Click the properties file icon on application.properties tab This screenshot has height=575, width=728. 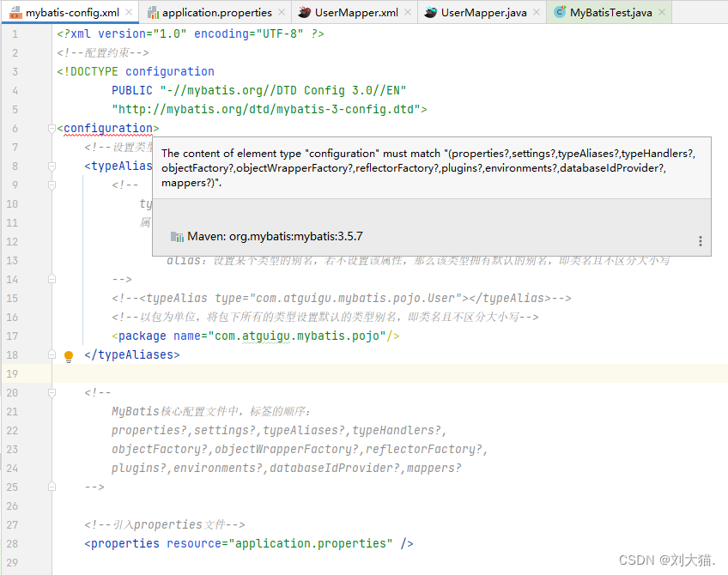153,13
